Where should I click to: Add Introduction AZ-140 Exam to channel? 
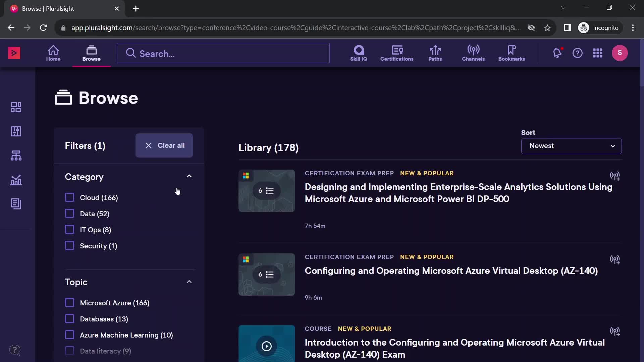(615, 331)
